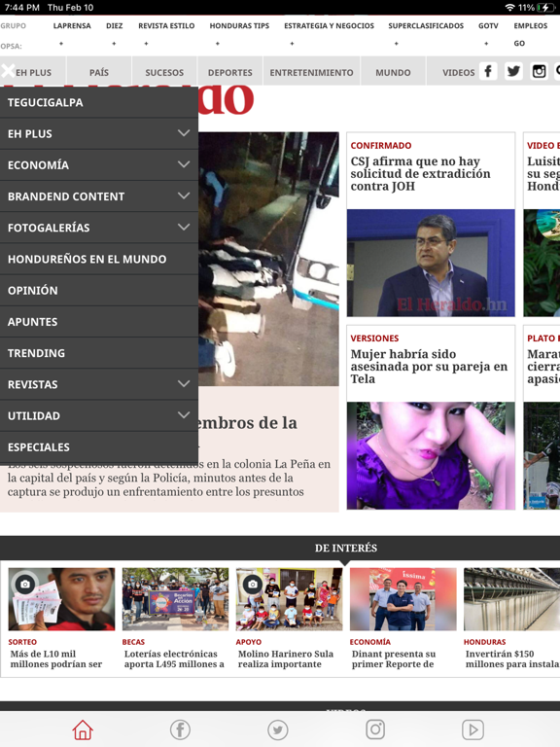Check battery status icon in status bar
The height and width of the screenshot is (747, 560).
coord(545,8)
